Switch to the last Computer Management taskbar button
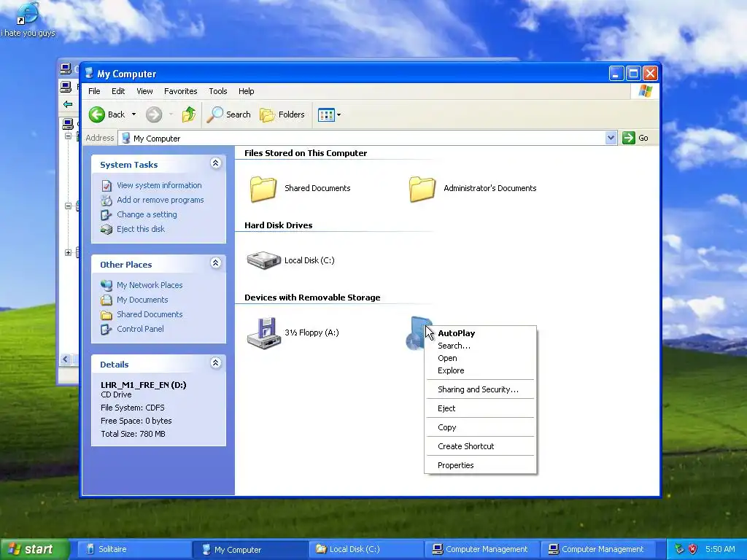 597,549
